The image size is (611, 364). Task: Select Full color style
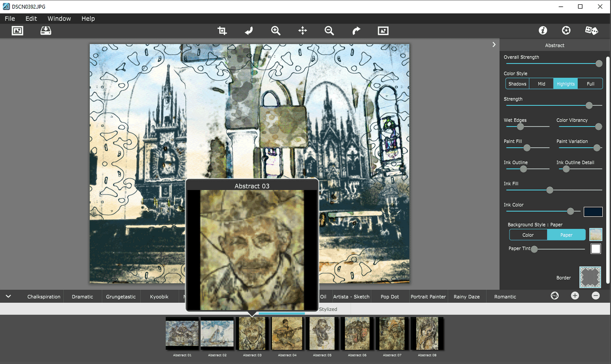590,84
